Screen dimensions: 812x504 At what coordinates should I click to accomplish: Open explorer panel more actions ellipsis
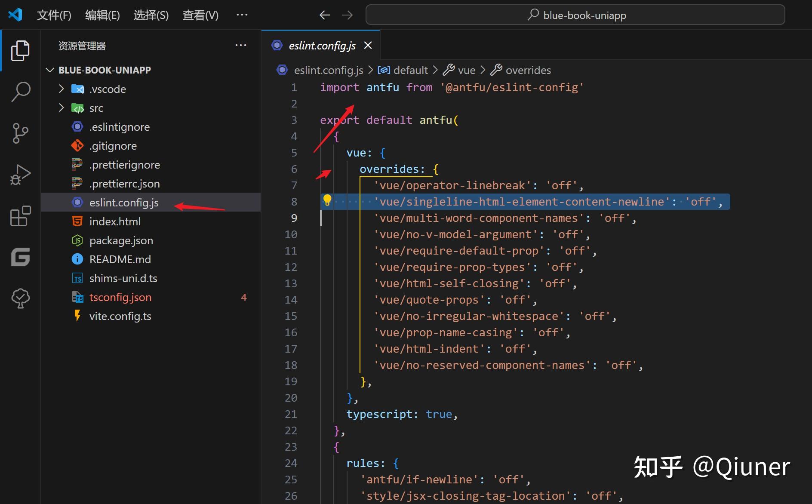click(241, 45)
